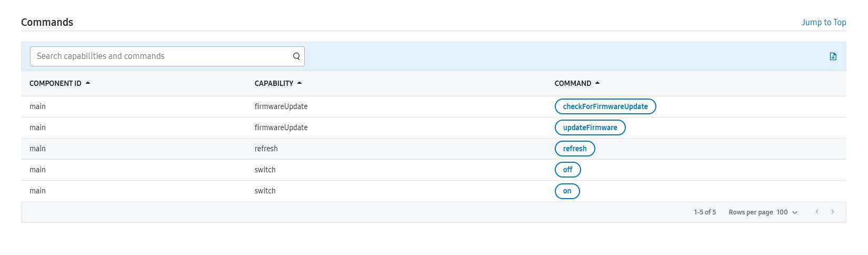The height and width of the screenshot is (255, 868).
Task: Sort by Component ID arrow
Action: pyautogui.click(x=88, y=83)
